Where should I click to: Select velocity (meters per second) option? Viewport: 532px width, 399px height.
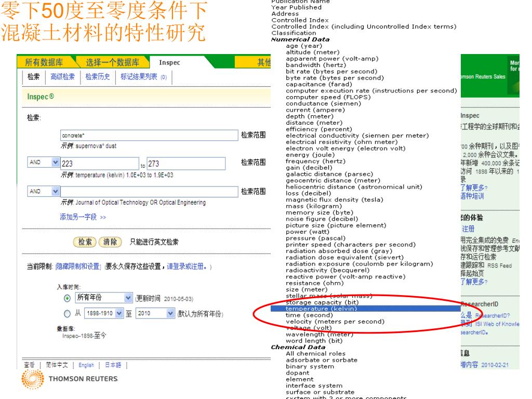(x=335, y=322)
